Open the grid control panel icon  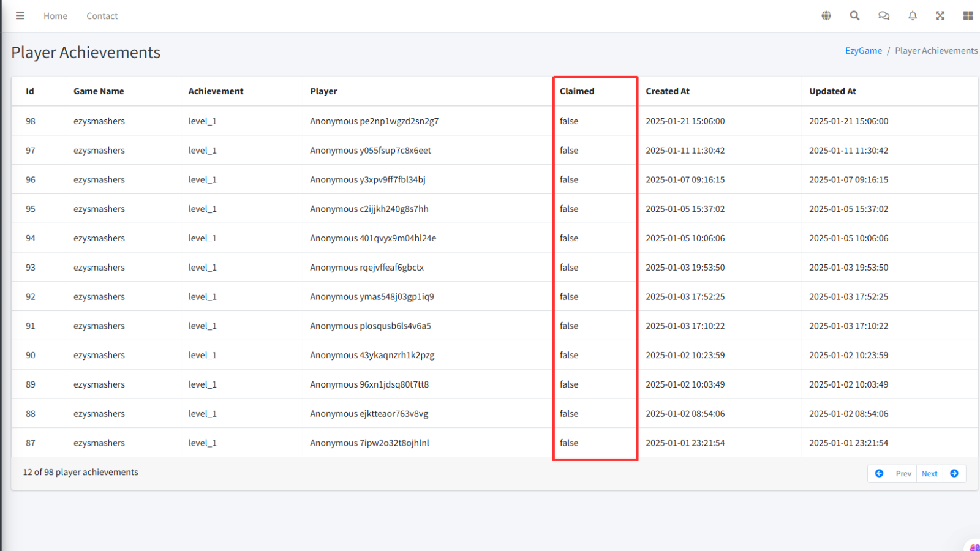[968, 16]
